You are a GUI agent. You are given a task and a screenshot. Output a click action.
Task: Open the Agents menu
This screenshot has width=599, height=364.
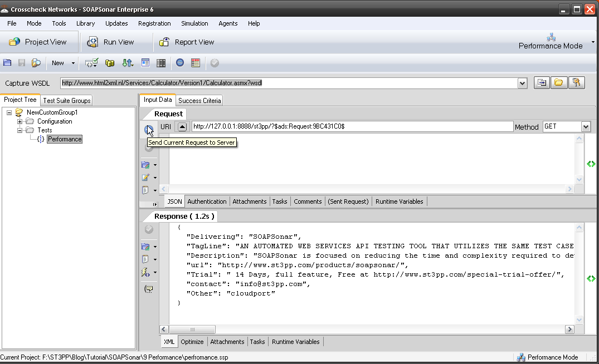(228, 23)
